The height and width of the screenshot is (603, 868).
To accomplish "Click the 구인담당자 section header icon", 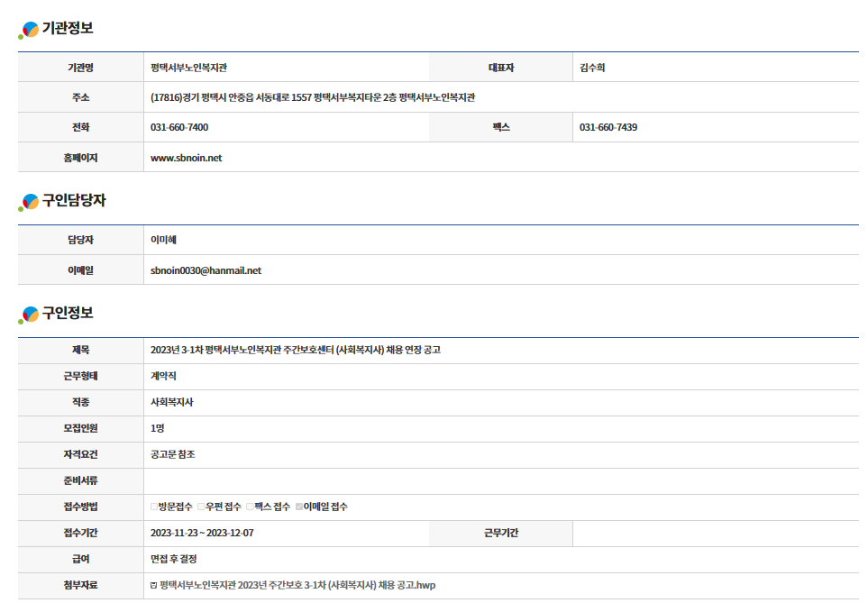I will point(29,202).
